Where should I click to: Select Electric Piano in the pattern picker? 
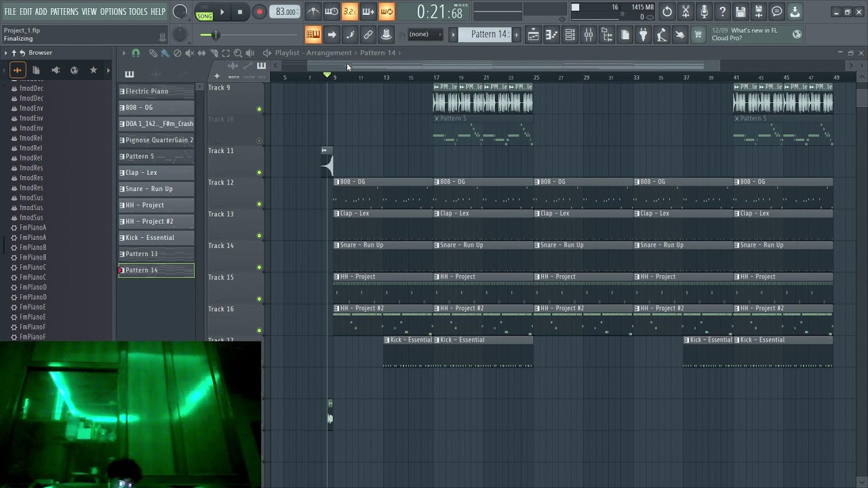coord(156,91)
